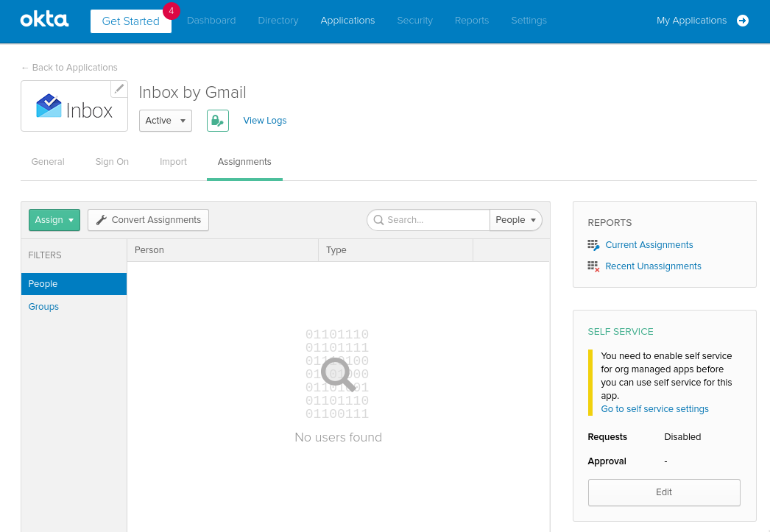Switch to the Sign On tab
770x532 pixels.
point(112,162)
